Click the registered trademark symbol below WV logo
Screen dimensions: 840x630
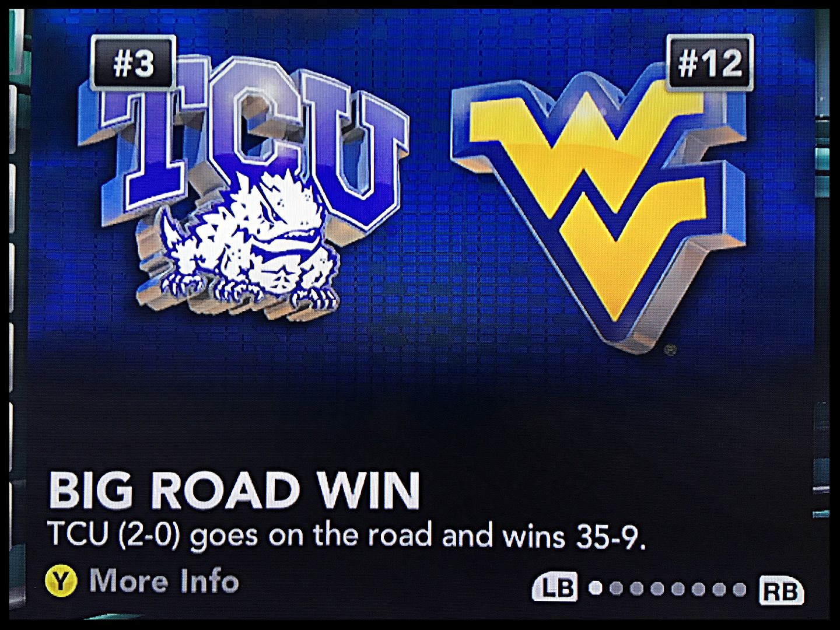tap(671, 350)
